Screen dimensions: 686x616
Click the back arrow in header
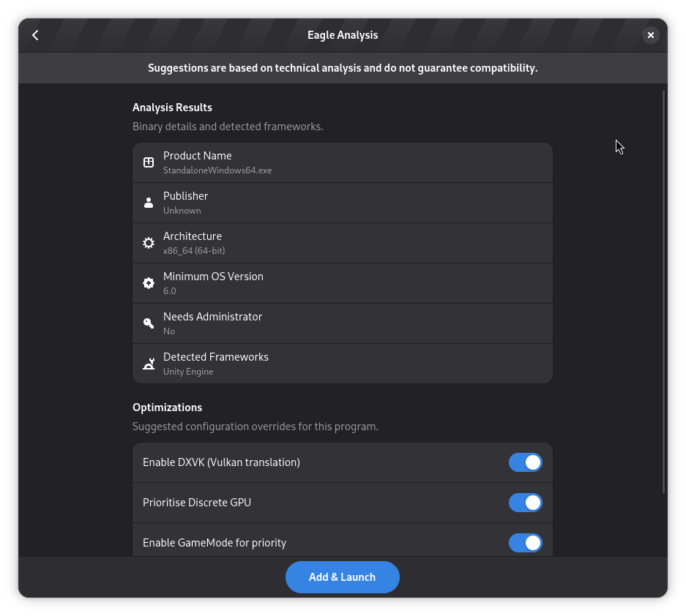coord(35,35)
